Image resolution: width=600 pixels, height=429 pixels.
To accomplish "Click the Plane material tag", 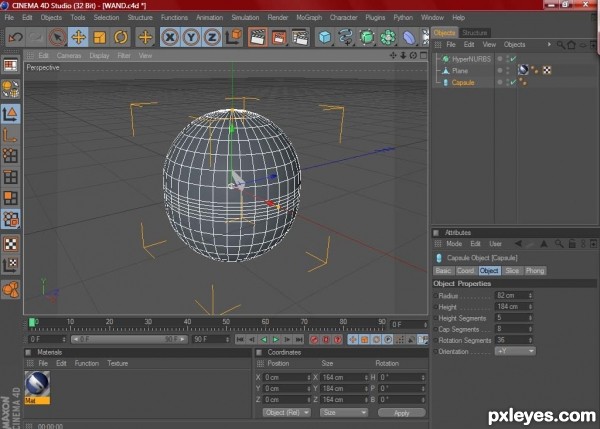I will pos(523,70).
